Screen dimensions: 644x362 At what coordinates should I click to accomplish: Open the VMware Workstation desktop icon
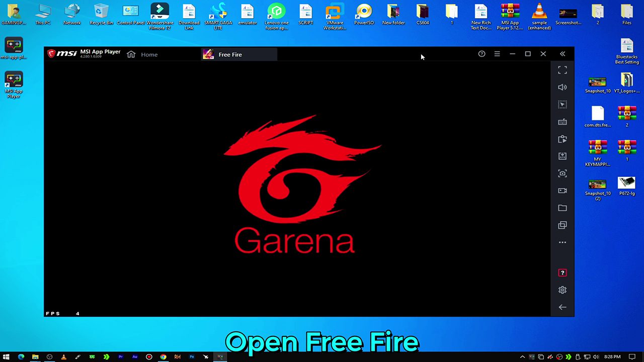[335, 16]
